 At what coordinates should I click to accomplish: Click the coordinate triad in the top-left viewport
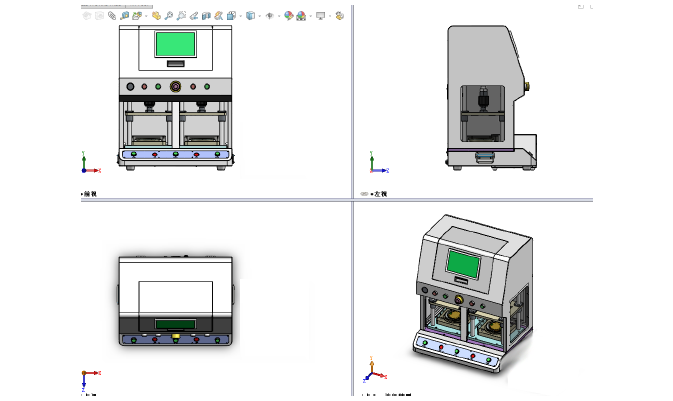(85, 162)
